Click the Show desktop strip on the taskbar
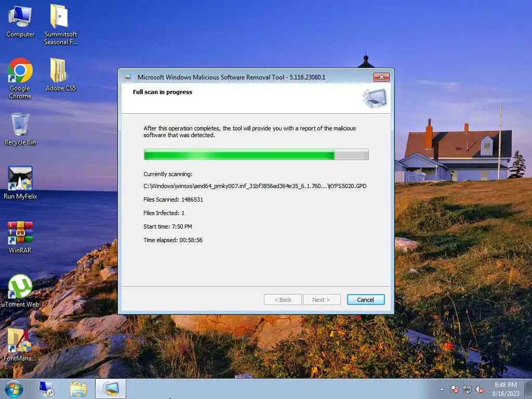This screenshot has height=399, width=532. (528, 389)
